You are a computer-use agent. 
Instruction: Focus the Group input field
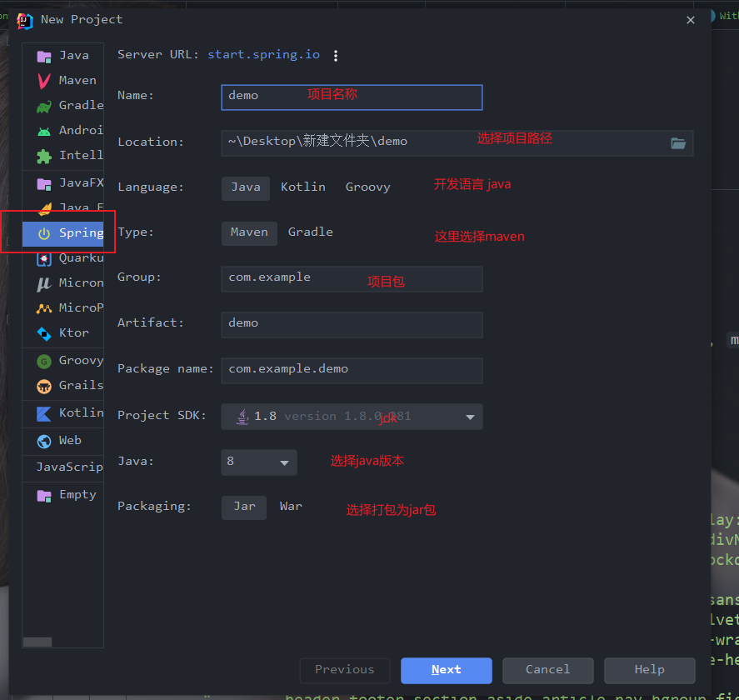[352, 279]
